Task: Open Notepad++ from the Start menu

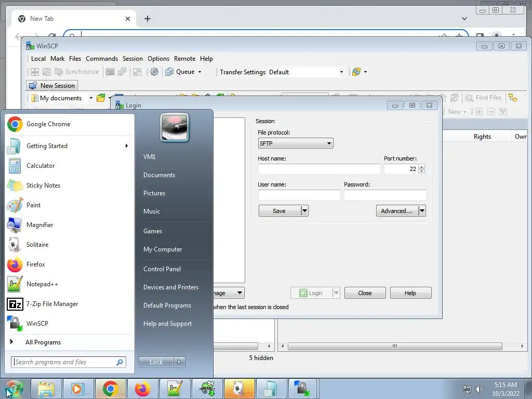Action: coord(70,284)
